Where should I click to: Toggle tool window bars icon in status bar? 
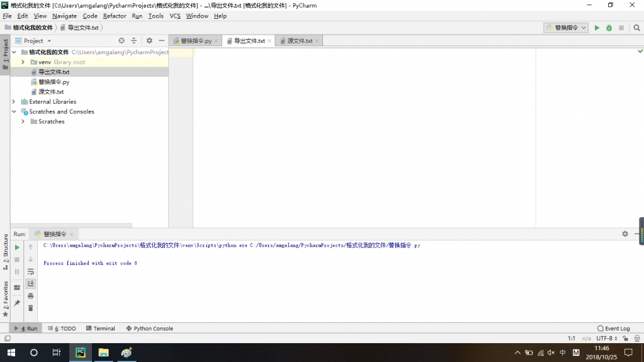point(8,339)
